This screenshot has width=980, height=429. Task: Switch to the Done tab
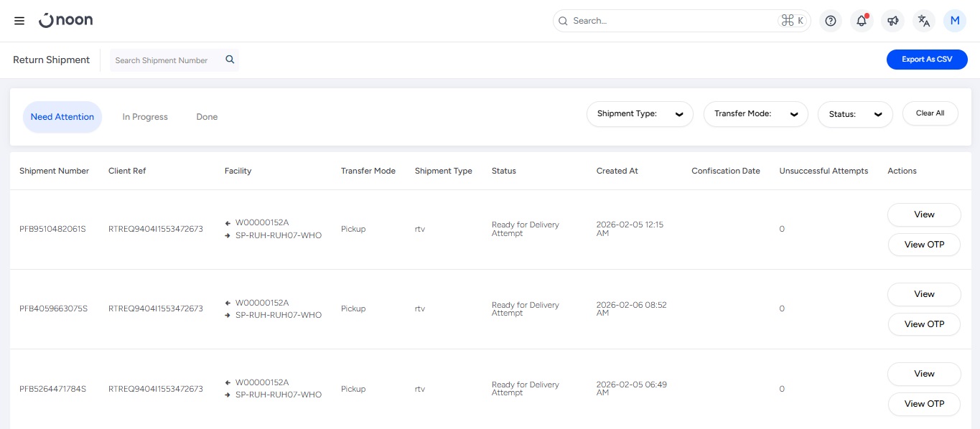click(207, 117)
